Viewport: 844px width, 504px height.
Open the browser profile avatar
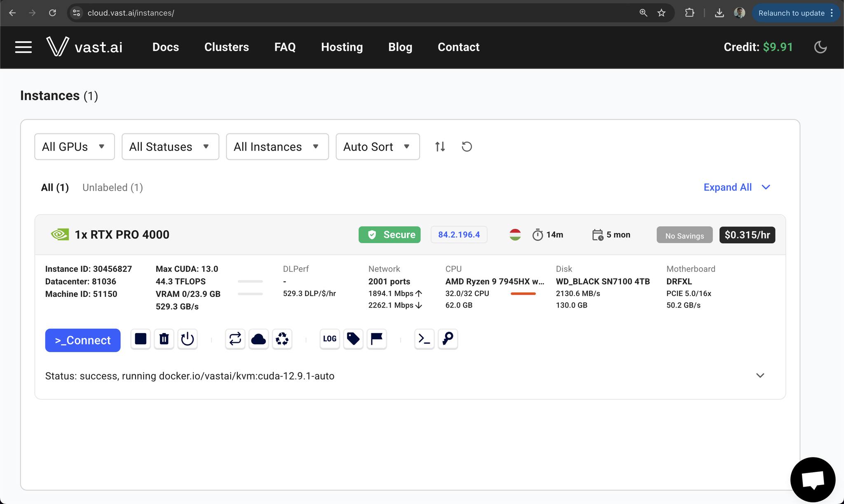pos(740,13)
